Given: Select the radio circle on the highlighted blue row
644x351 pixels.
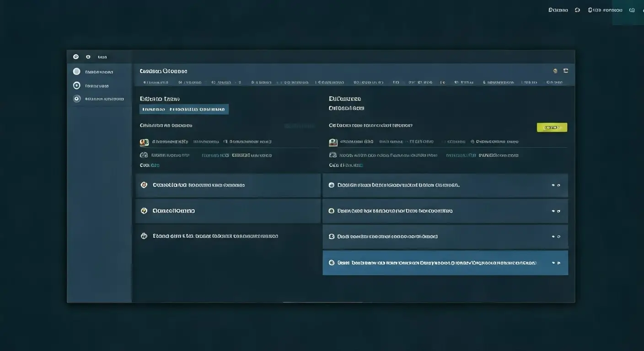Looking at the screenshot, I should pos(332,263).
